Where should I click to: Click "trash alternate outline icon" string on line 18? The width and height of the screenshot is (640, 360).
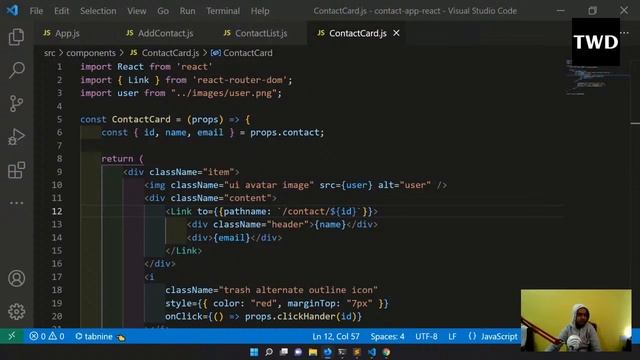coord(298,290)
